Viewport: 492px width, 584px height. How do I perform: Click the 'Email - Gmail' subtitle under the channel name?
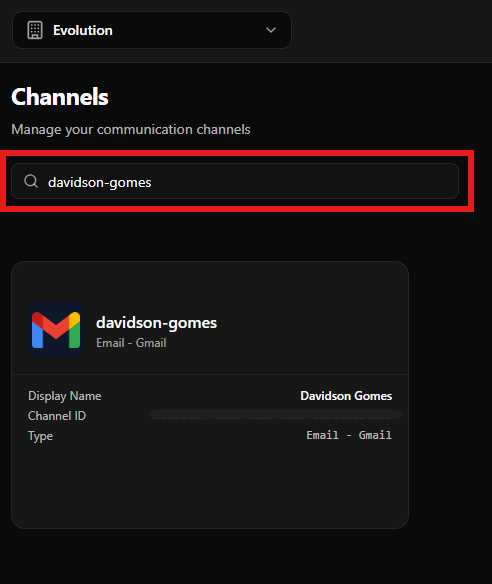click(131, 343)
